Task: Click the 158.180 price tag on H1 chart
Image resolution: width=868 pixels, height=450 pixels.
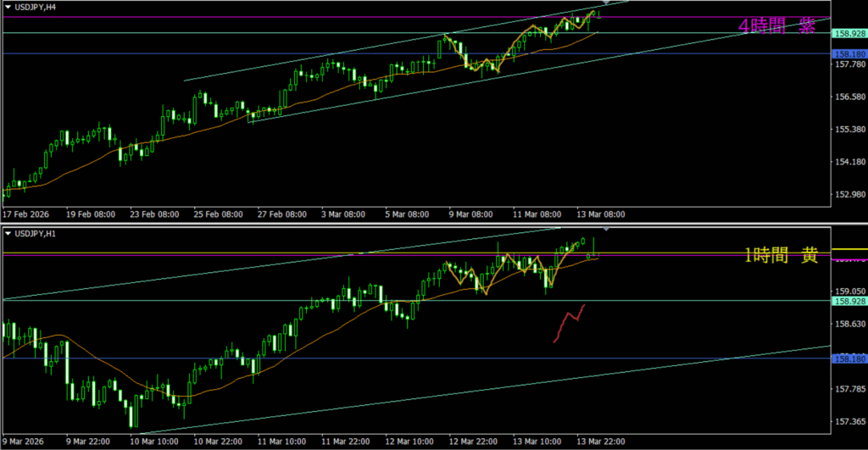Action: point(849,358)
